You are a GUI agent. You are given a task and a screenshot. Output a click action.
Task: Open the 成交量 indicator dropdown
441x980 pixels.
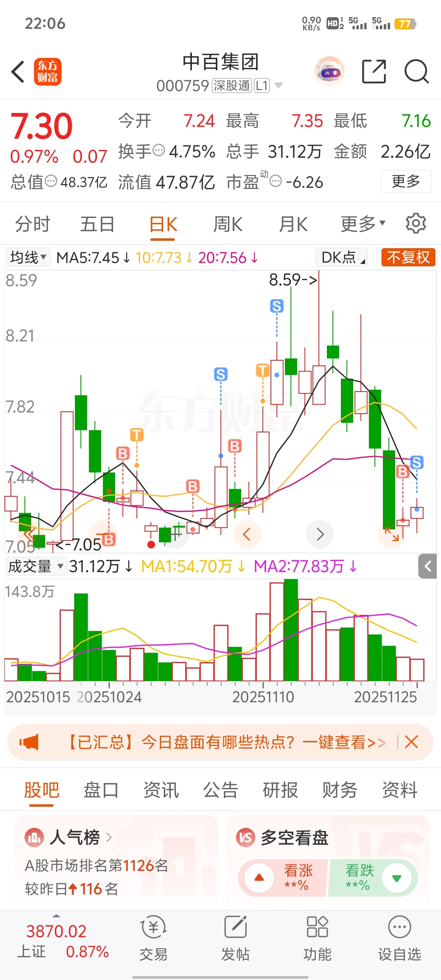point(36,566)
